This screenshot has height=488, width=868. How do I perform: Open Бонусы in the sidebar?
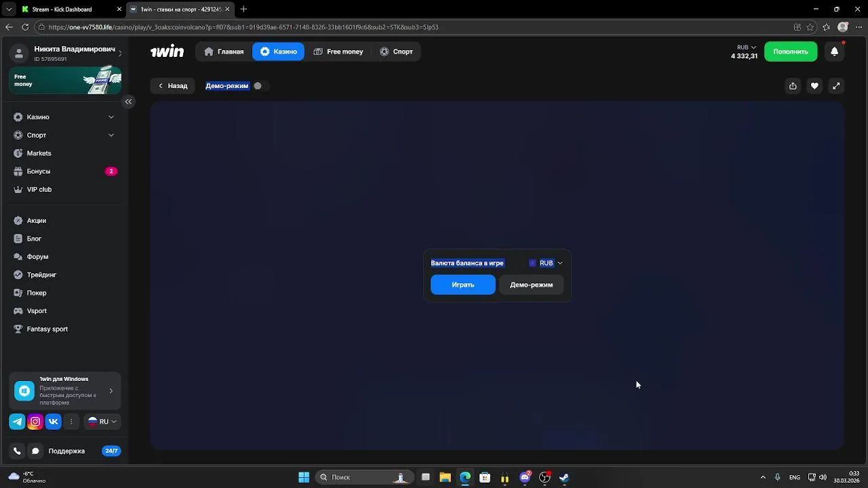65,171
